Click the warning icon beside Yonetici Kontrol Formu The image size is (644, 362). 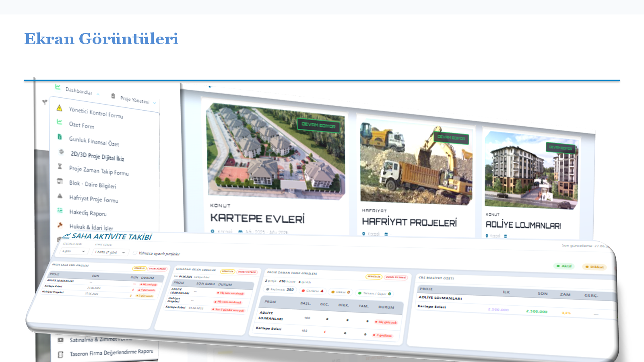60,108
